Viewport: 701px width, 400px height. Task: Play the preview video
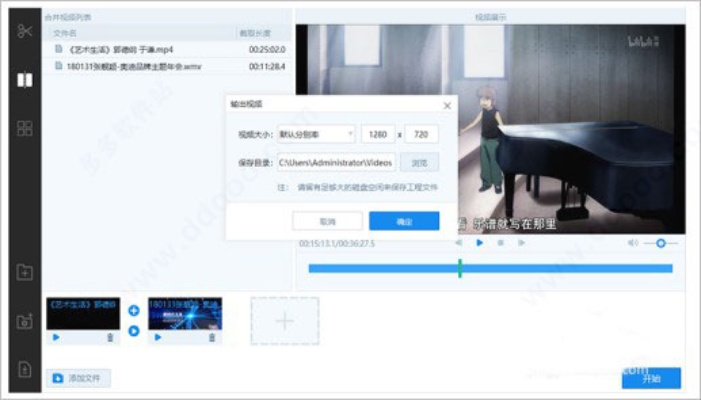pos(480,243)
